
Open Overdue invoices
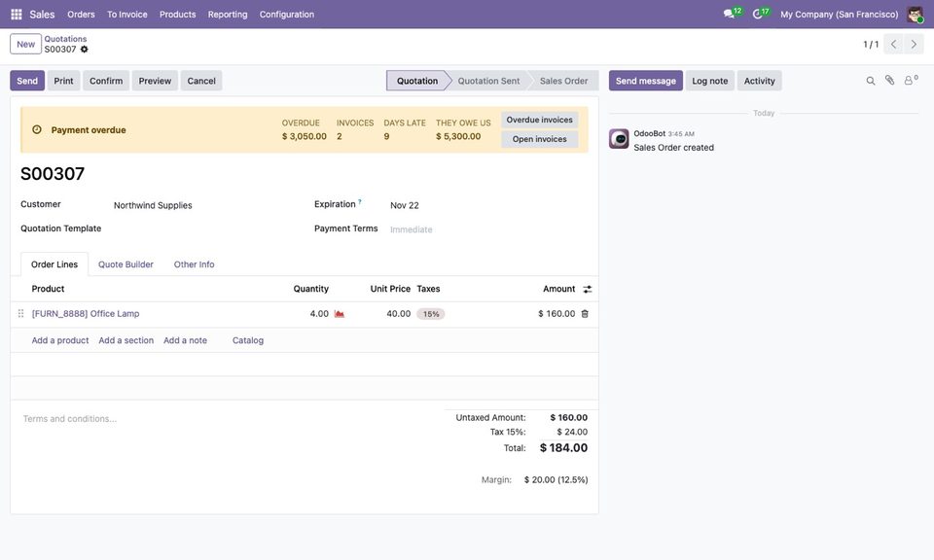click(540, 120)
